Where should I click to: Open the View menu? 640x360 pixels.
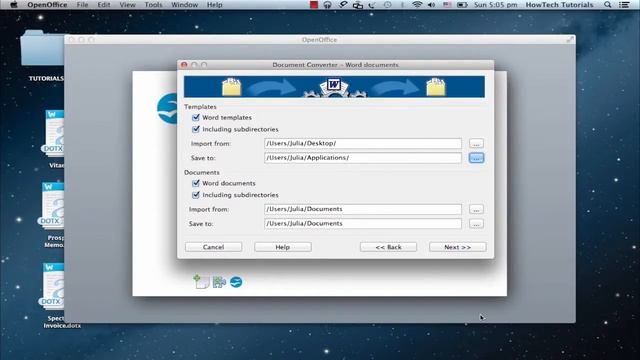click(127, 5)
